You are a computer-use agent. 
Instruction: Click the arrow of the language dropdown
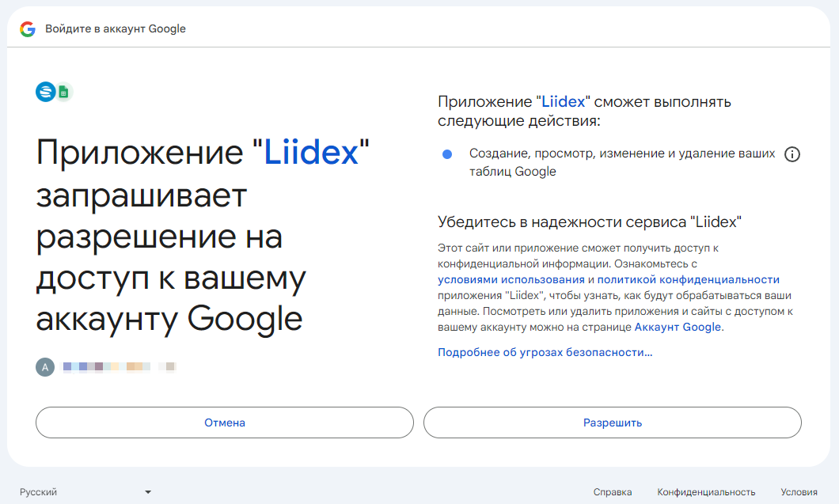[x=148, y=492]
